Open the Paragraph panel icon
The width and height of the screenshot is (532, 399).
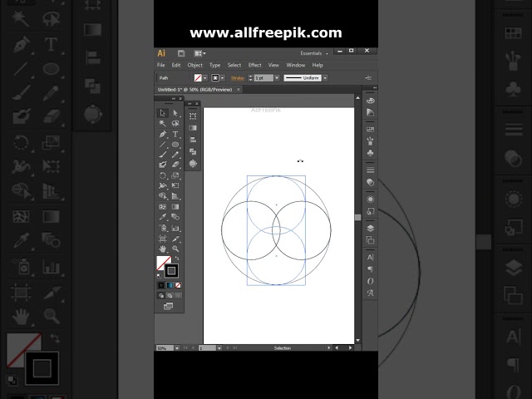[370, 269]
